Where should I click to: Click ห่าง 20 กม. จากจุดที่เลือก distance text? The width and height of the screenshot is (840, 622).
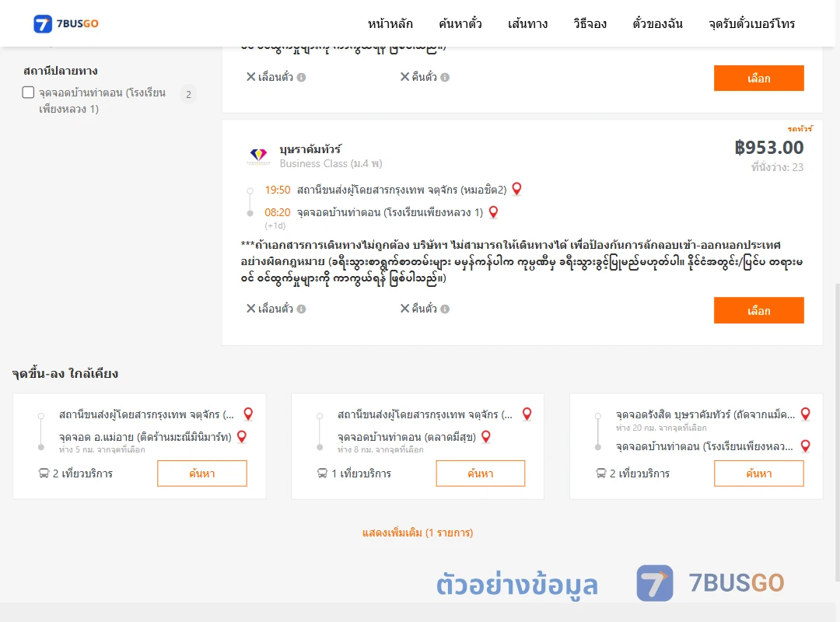[x=661, y=428]
